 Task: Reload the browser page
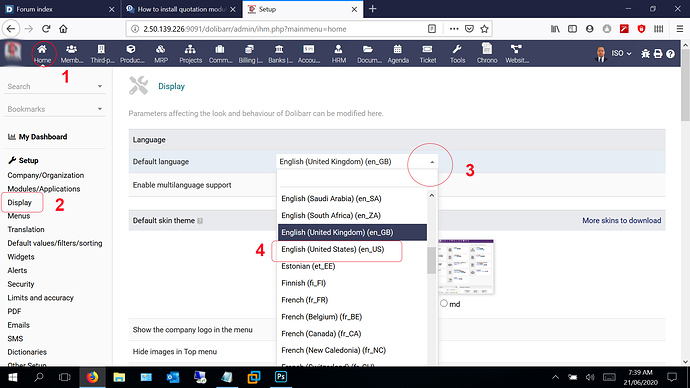tap(46, 29)
